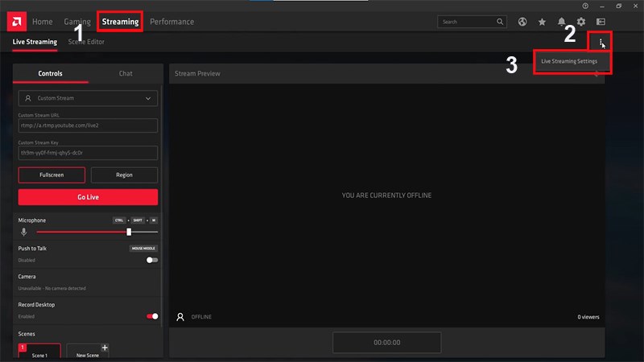Open the Gaming tab
Viewport: 644px width, 362px height.
coord(77,22)
